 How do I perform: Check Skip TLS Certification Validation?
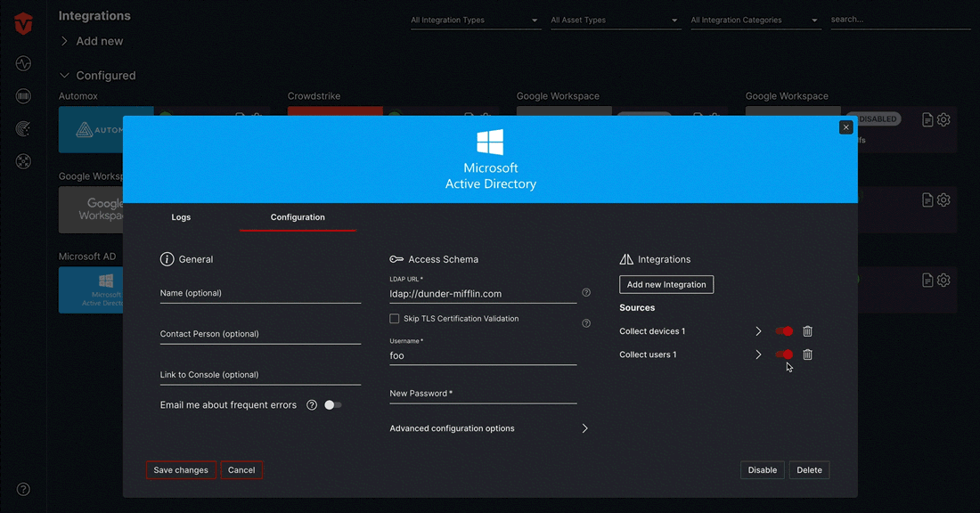click(395, 319)
